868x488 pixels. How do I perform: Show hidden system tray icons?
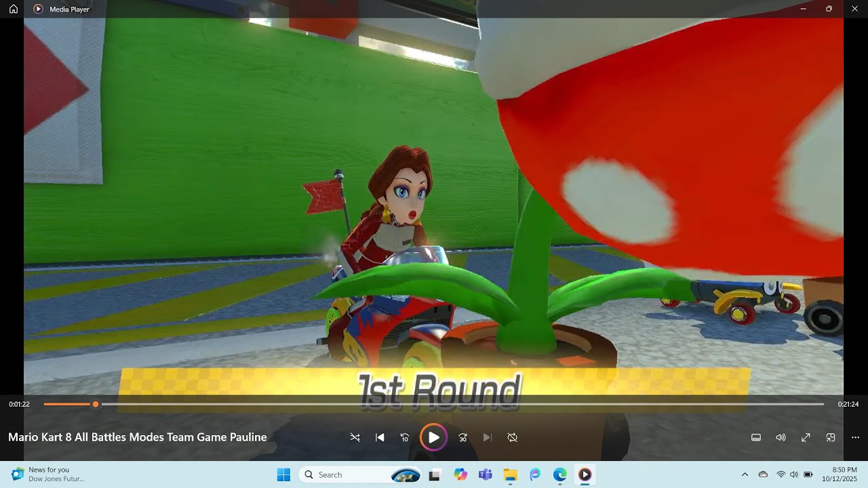tap(745, 474)
